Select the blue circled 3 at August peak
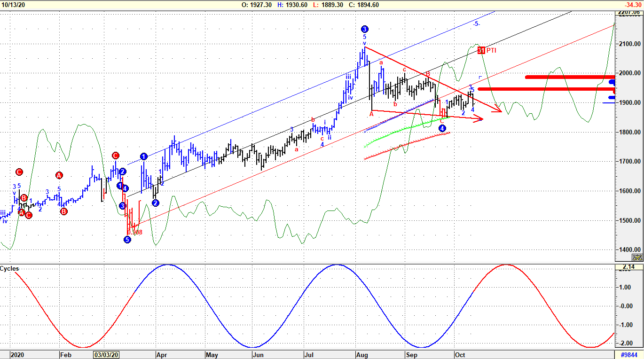Viewport: 644px width, 359px height. [364, 29]
